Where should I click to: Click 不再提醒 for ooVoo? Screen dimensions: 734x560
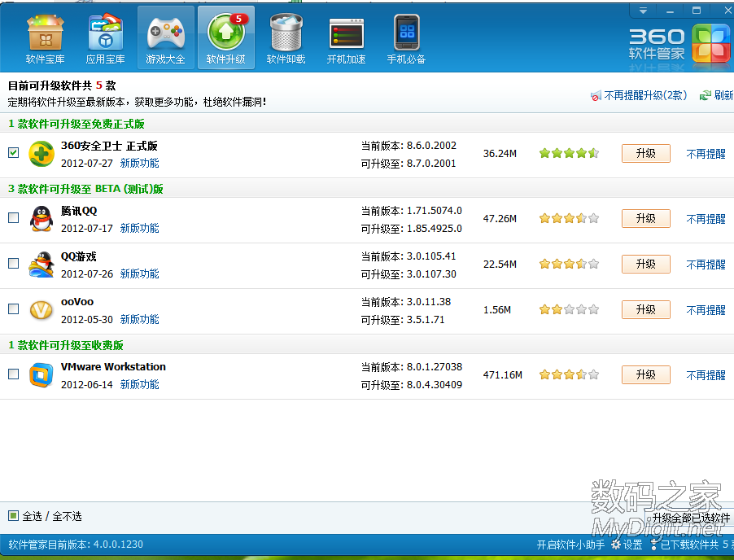(706, 310)
